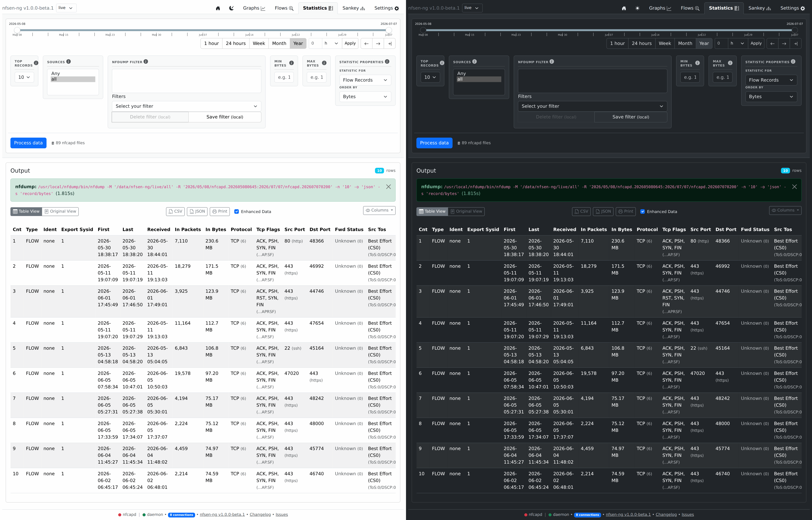
Task: Select the Month range in dark panel
Action: [685, 44]
